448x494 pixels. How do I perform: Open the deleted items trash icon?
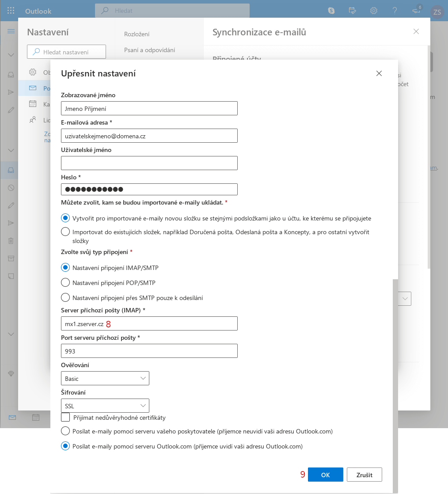[11, 241]
